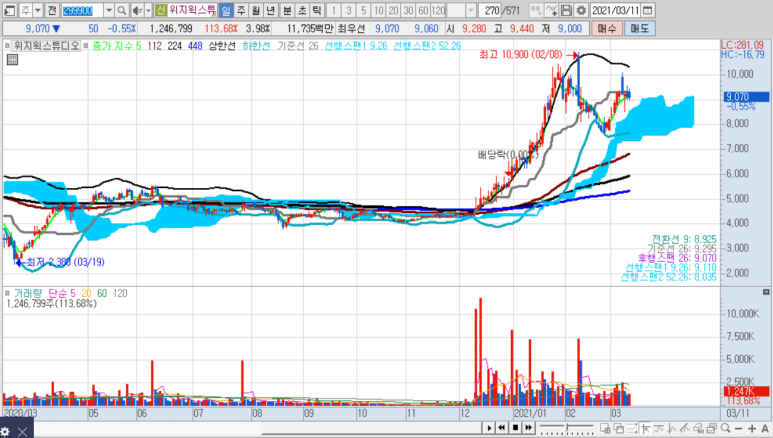This screenshot has width=773, height=438.
Task: Switch to 주 weekly chart period
Action: point(241,10)
